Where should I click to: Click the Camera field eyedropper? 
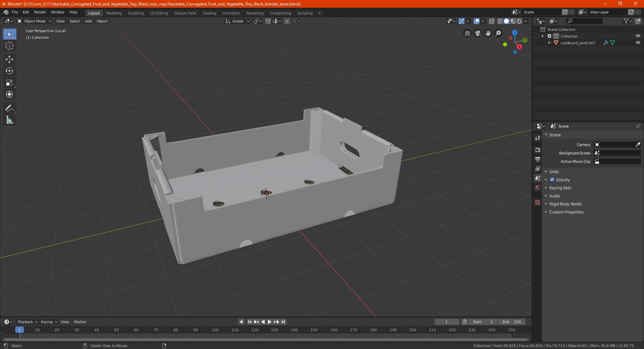click(x=638, y=145)
